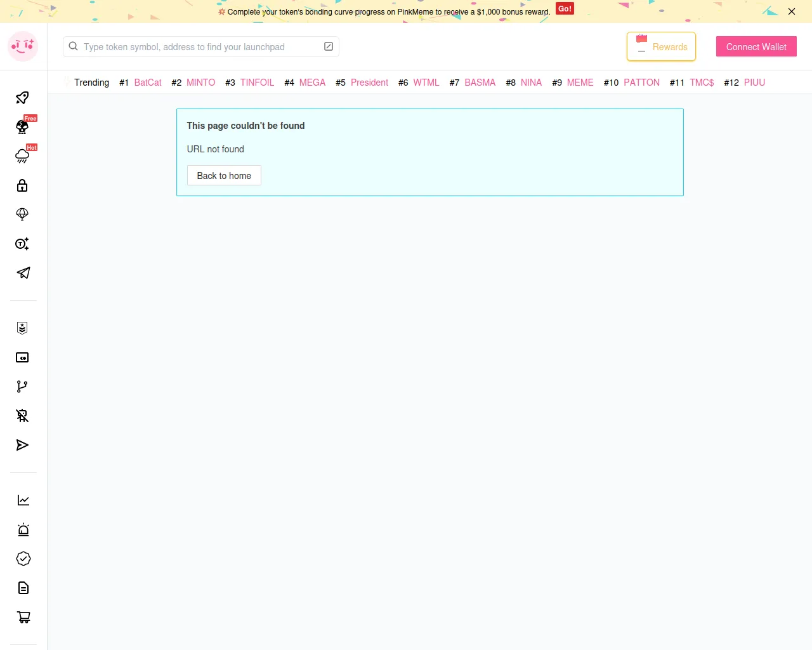The width and height of the screenshot is (812, 650).
Task: Open the rain cloud icon tagged Hot
Action: coord(22,156)
